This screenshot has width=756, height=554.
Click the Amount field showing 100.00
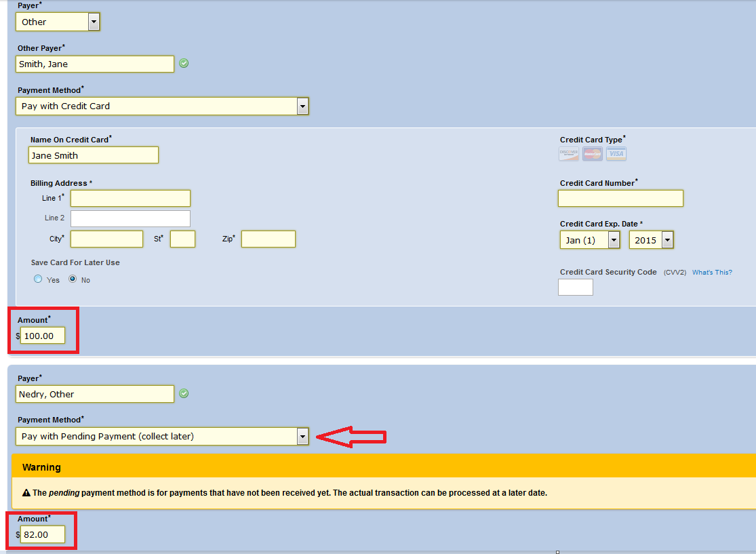coord(43,336)
